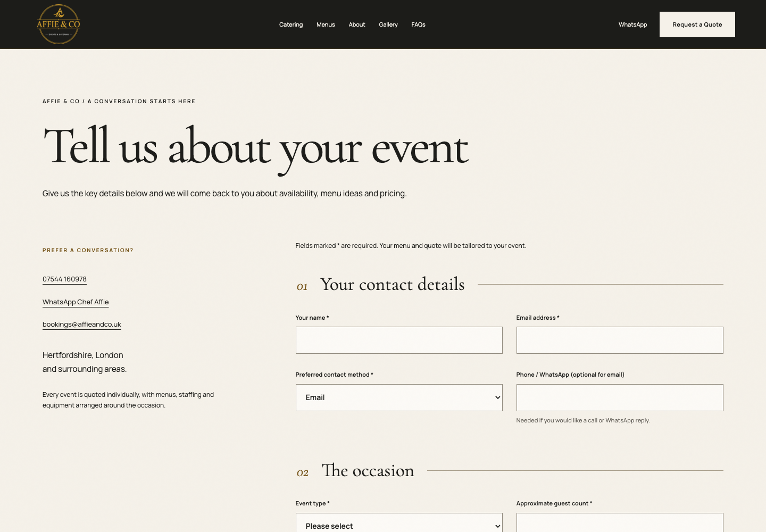Click the 'Fields marked * are required' note
This screenshot has height=532, width=766.
coord(411,246)
